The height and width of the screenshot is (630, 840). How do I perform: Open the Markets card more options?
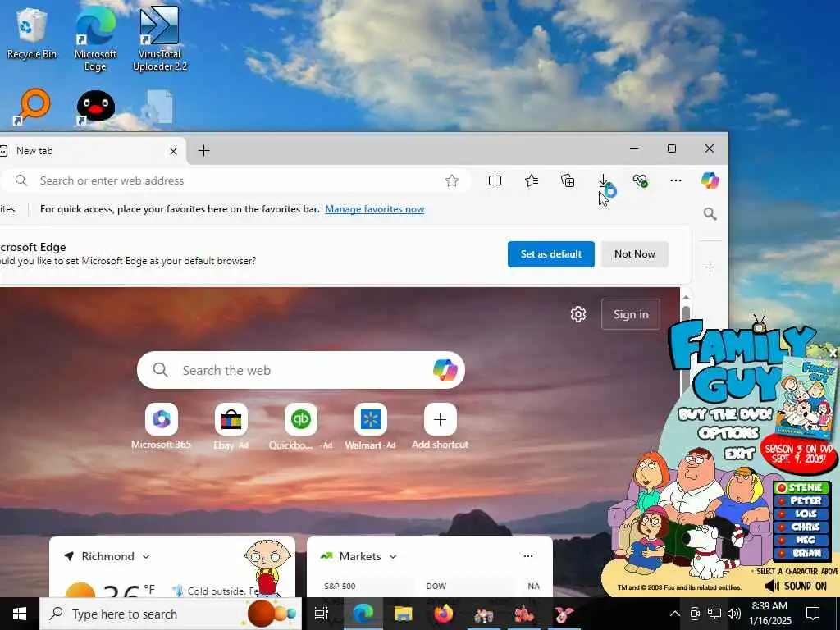tap(528, 557)
